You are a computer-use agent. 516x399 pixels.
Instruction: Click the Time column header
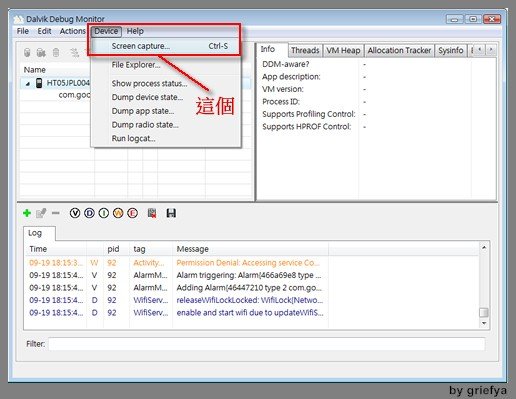(56, 249)
